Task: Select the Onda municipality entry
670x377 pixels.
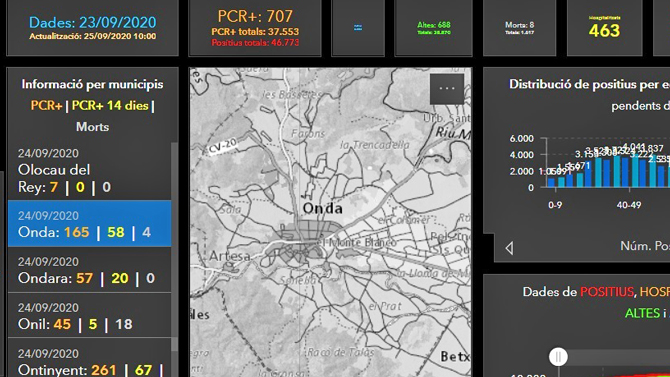Action: (x=89, y=224)
